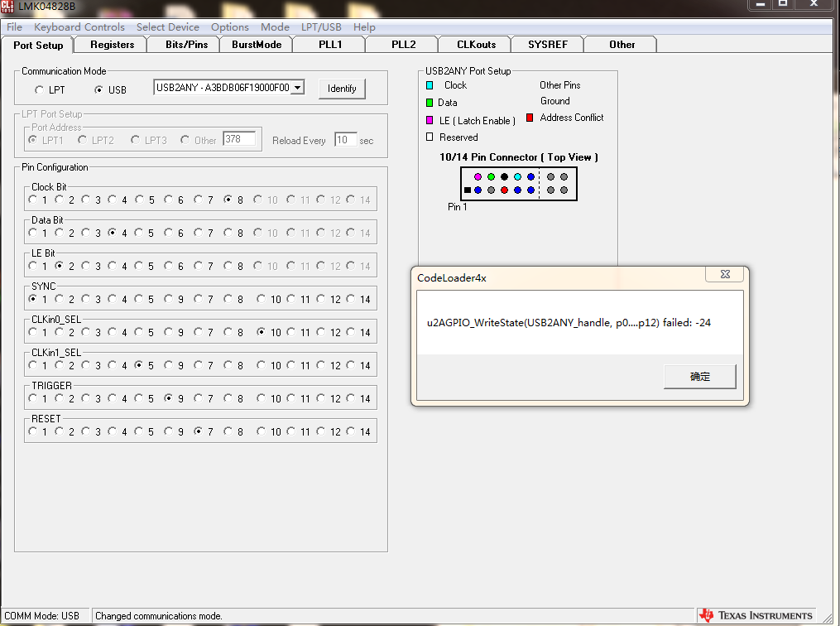Screen dimensions: 840x626
Task: Switch to the PLL2 tab
Action: pos(403,45)
